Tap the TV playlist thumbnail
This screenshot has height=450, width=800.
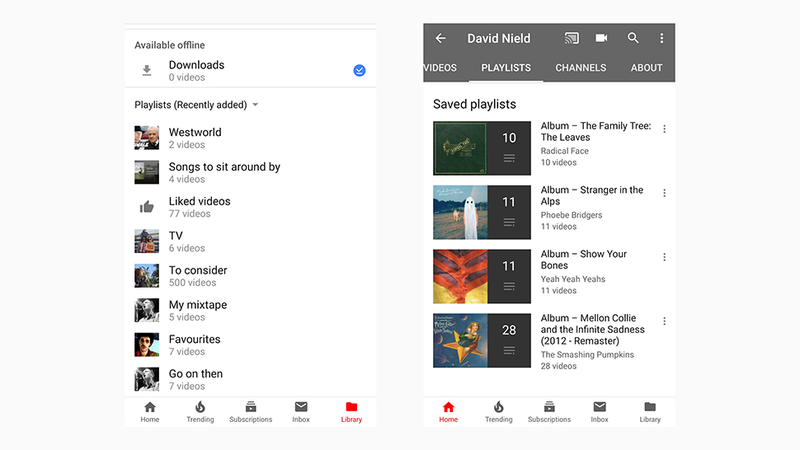(146, 241)
